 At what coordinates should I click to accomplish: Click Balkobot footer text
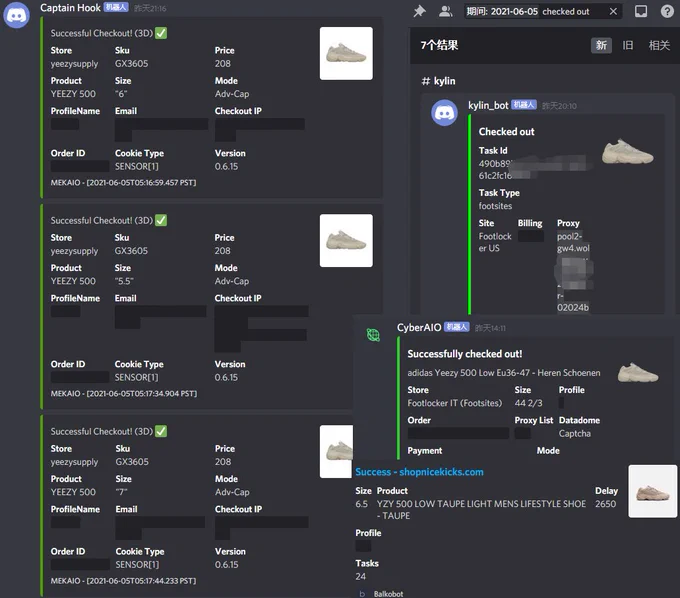click(x=388, y=594)
